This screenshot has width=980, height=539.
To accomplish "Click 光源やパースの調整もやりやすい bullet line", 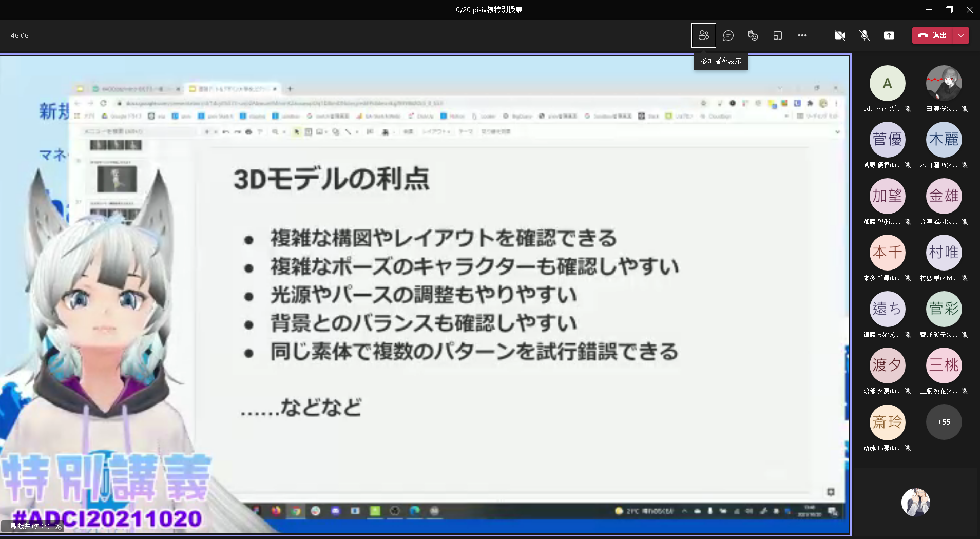I will tap(424, 295).
